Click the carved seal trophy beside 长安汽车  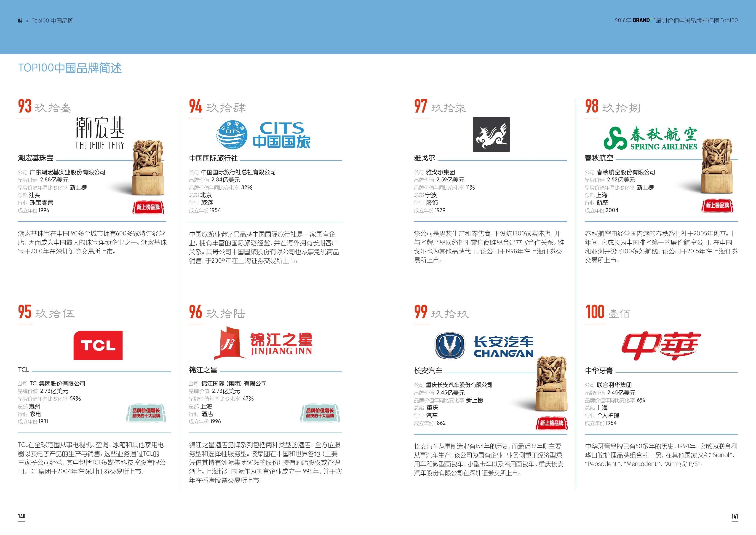click(x=552, y=383)
